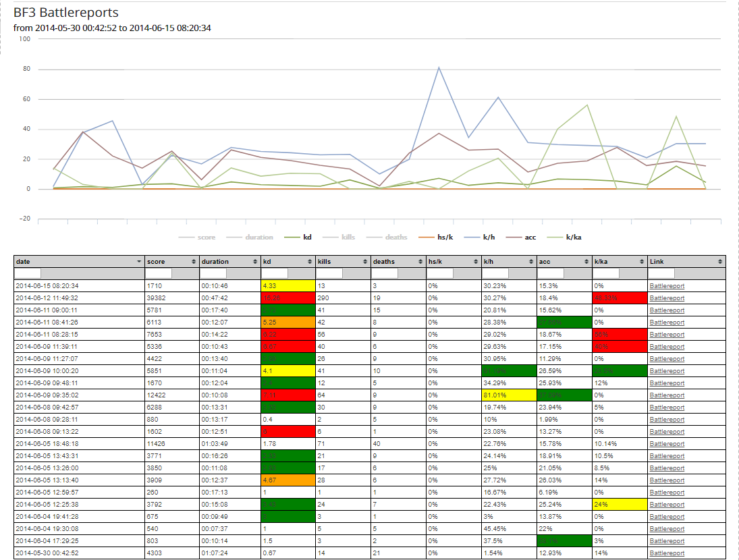739x560 pixels.
Task: Focus the duration column filter box
Action: (213, 273)
